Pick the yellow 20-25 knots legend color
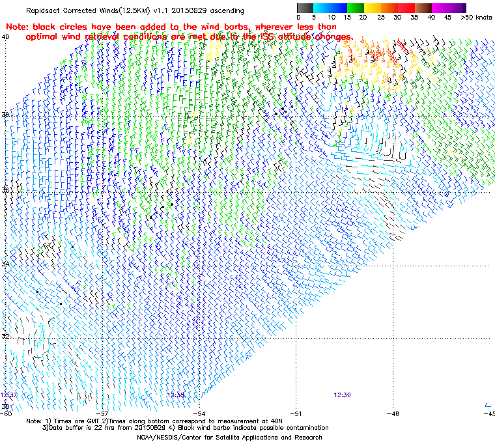 point(373,8)
